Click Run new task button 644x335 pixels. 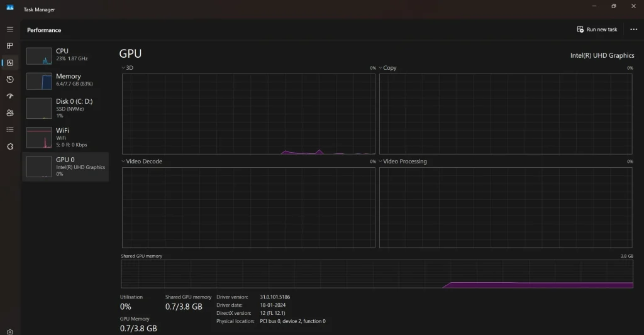coord(597,29)
